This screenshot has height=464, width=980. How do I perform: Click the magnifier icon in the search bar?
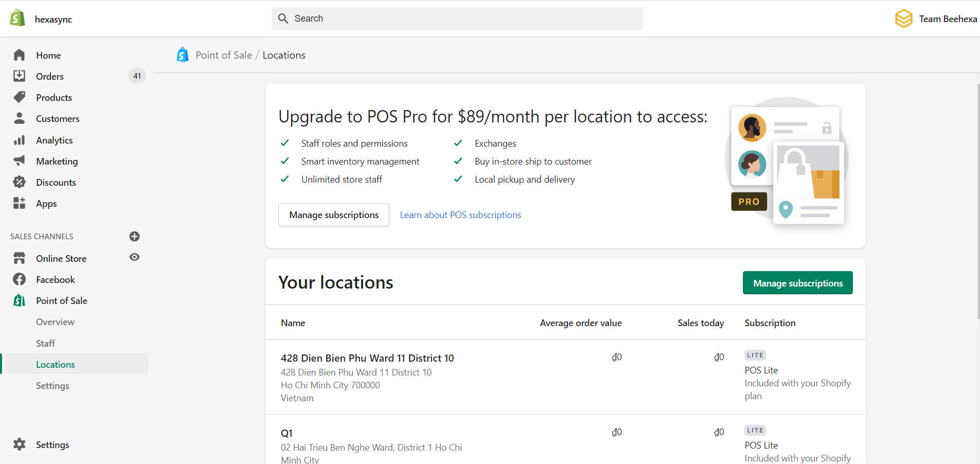(x=283, y=19)
